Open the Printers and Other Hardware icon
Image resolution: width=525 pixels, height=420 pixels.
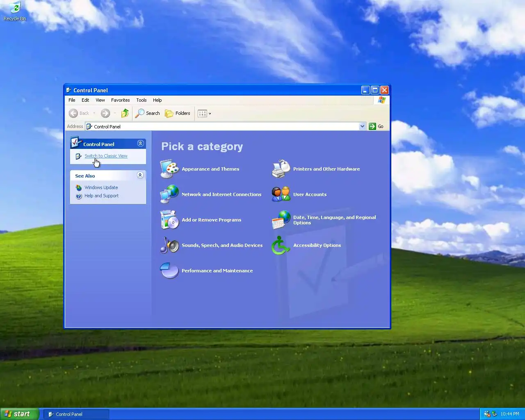point(281,169)
